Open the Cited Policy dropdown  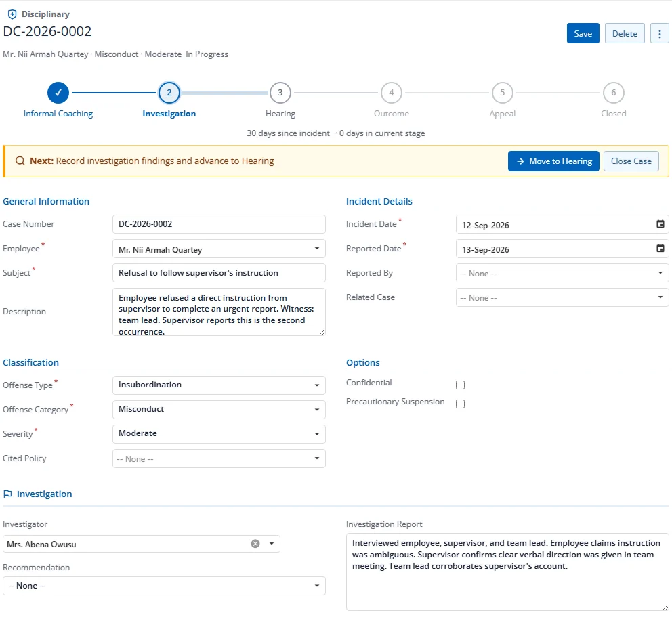219,458
